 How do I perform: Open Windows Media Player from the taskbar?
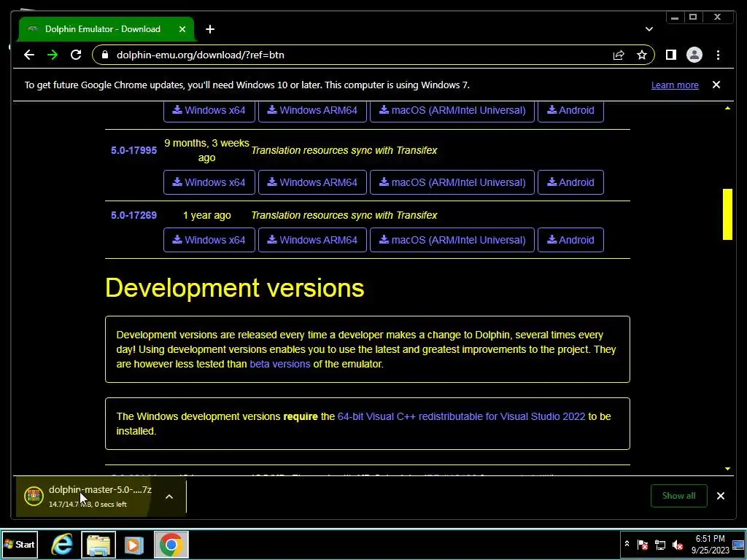[x=134, y=544]
